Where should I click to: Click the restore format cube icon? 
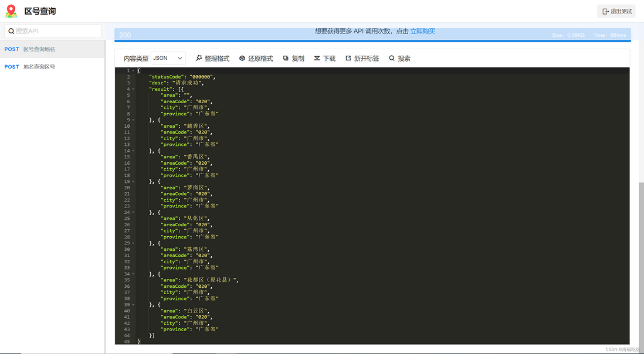pyautogui.click(x=242, y=58)
